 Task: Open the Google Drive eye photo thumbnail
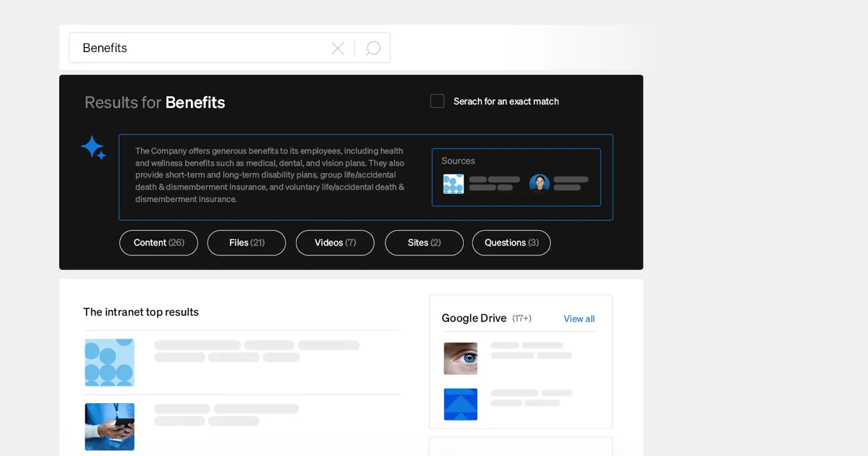click(x=461, y=358)
